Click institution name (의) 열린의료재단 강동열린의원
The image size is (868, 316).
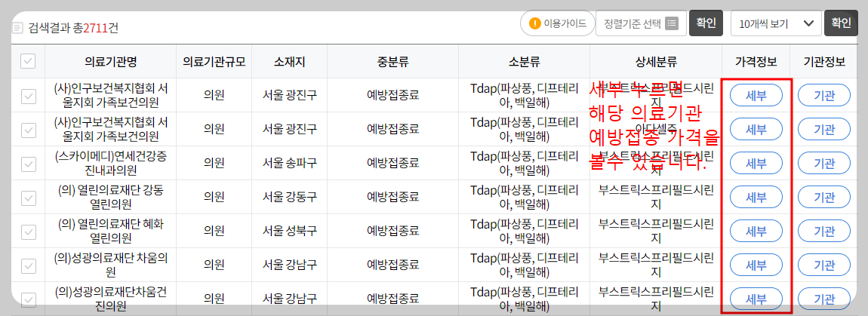tap(111, 197)
